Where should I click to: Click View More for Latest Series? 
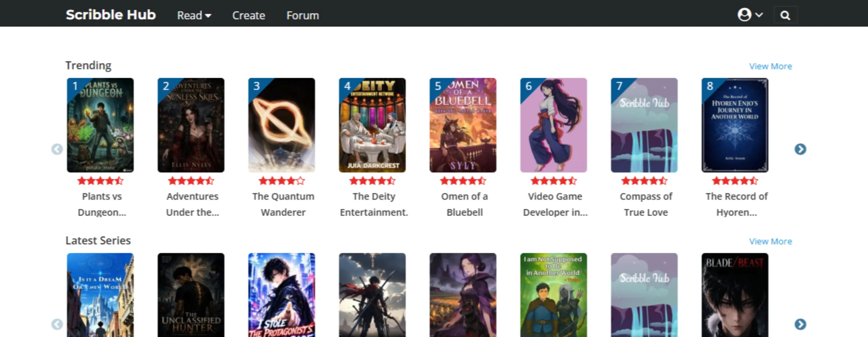coord(770,241)
